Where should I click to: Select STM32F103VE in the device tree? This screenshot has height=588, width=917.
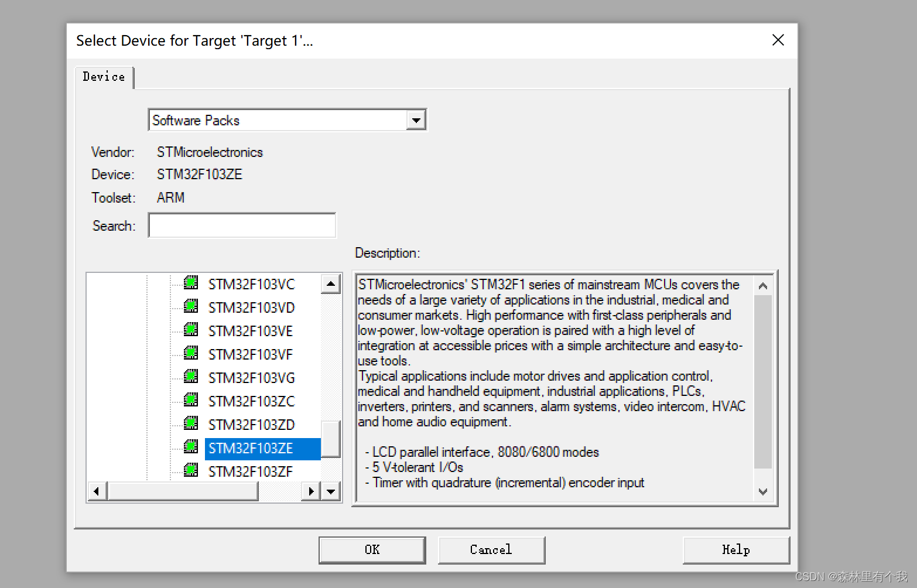(x=250, y=331)
